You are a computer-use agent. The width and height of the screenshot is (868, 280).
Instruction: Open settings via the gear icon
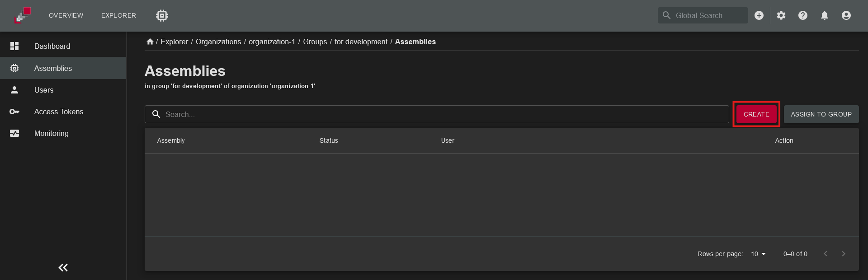[781, 15]
